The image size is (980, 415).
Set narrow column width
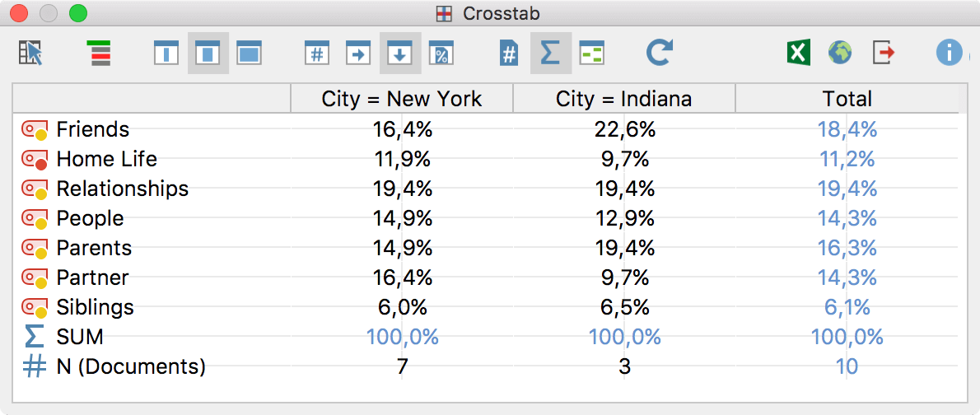click(166, 54)
